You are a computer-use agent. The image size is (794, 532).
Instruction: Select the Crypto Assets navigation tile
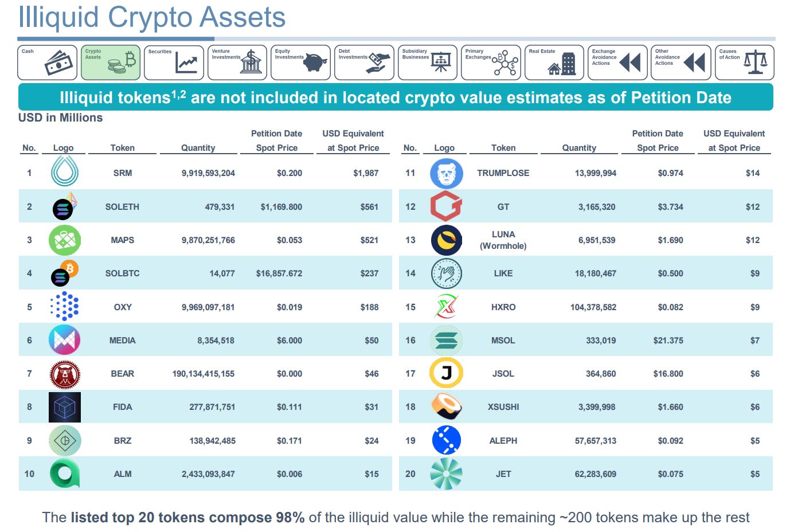pyautogui.click(x=111, y=62)
